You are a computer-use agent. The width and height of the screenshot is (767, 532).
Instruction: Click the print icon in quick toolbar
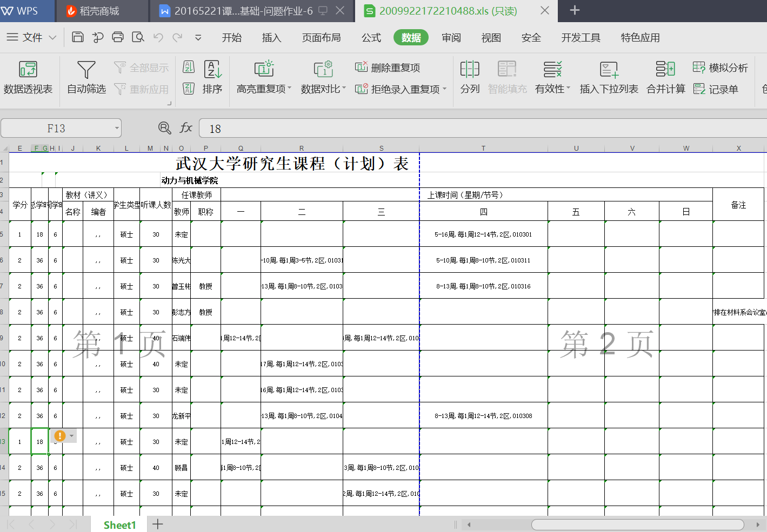(x=118, y=37)
